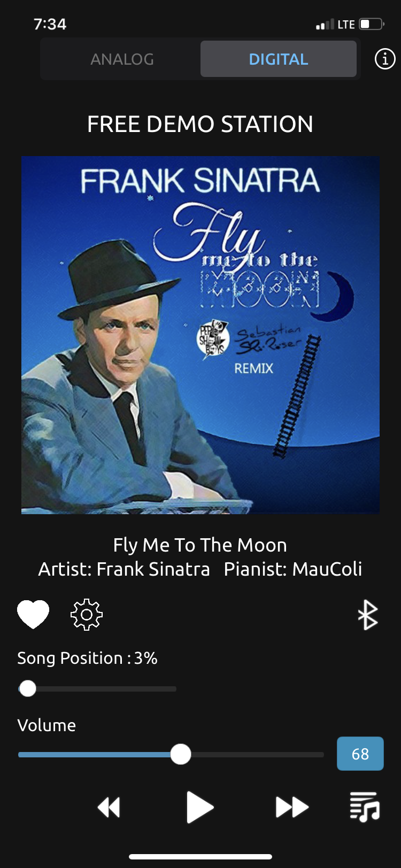Tap the volume value box 68

click(360, 754)
